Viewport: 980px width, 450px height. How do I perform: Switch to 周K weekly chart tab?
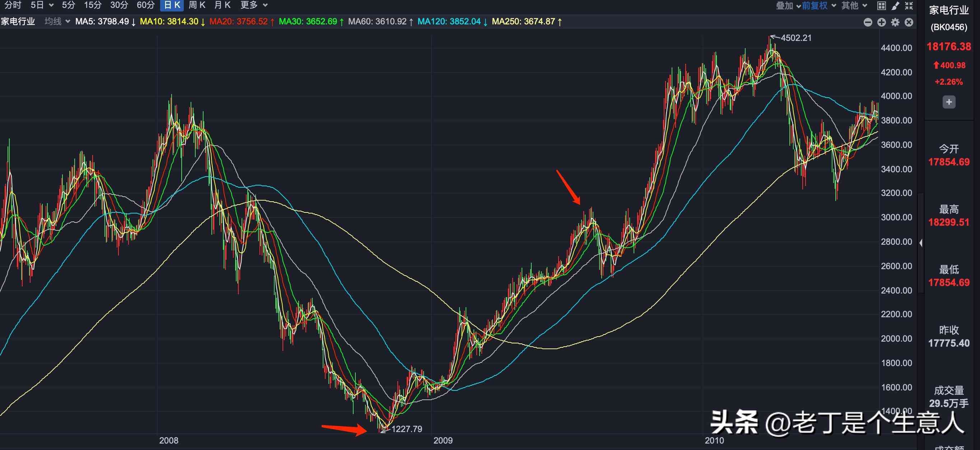[197, 5]
